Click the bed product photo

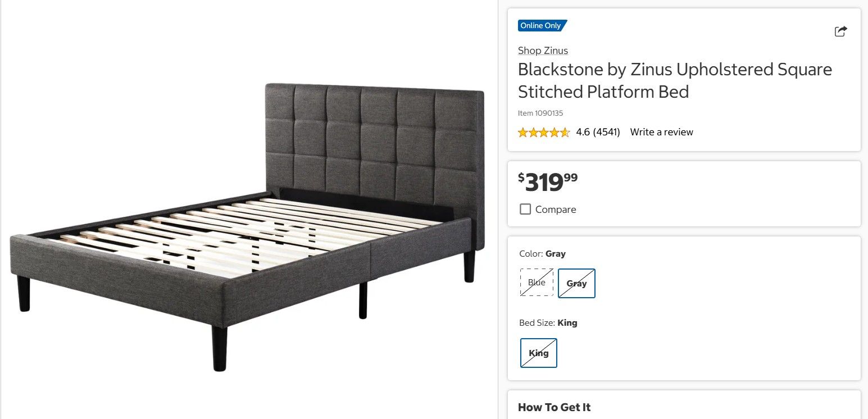pyautogui.click(x=247, y=225)
